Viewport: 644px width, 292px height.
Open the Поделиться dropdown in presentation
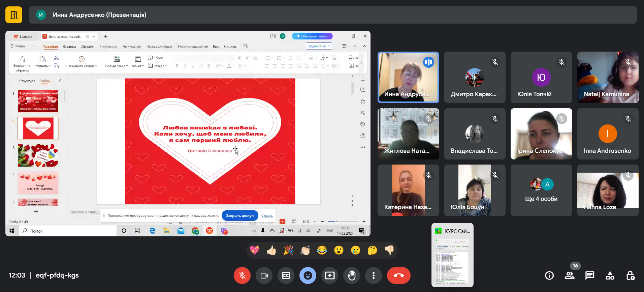coord(319,46)
